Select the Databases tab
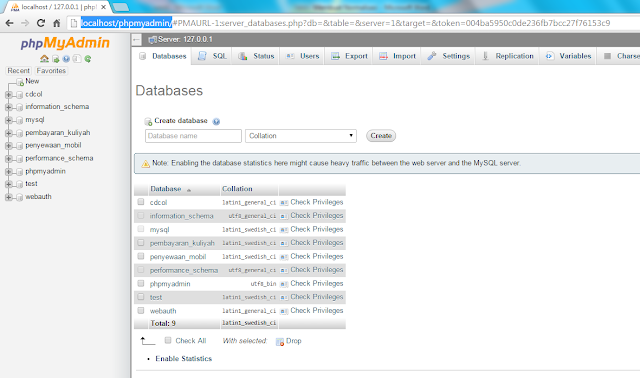The height and width of the screenshot is (378, 640). (162, 56)
